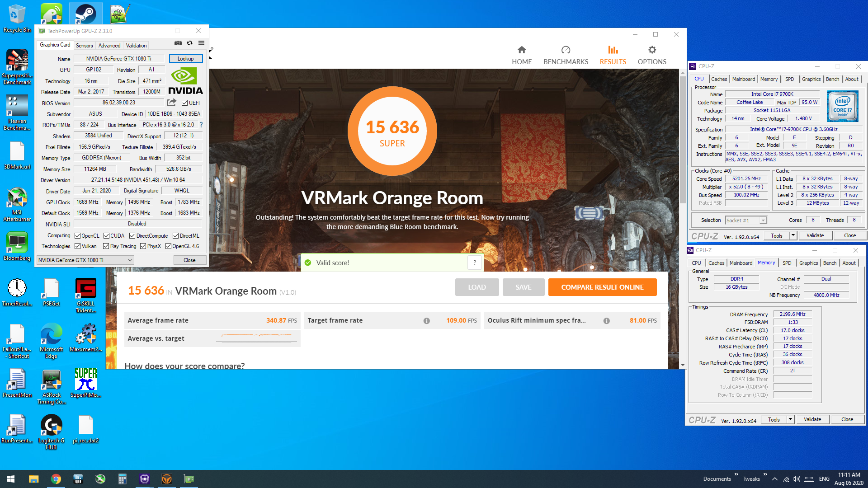Click the Average vs. target graph
This screenshot has height=488, width=868.
click(257, 338)
